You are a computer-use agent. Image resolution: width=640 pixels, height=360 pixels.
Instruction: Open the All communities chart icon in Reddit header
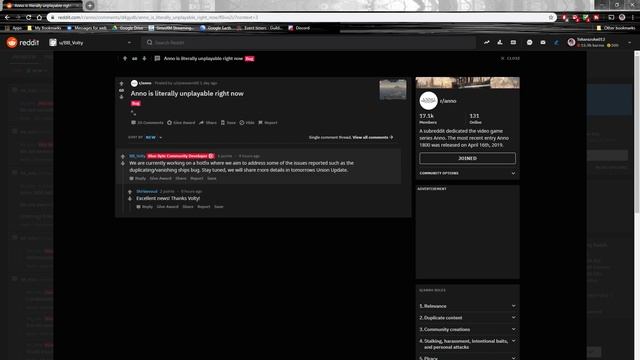500,42
